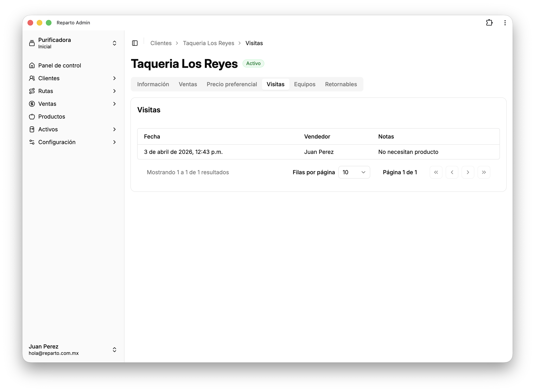Click the Activo status badge

tap(253, 63)
